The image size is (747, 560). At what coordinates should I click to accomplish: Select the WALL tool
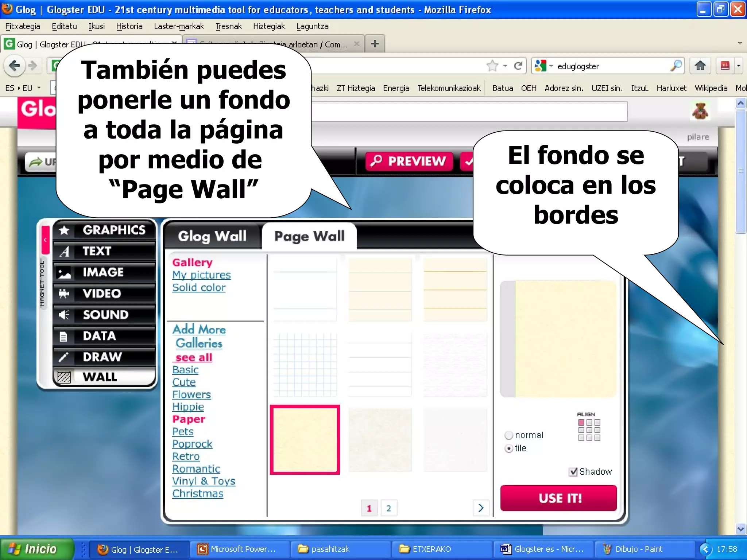(104, 377)
